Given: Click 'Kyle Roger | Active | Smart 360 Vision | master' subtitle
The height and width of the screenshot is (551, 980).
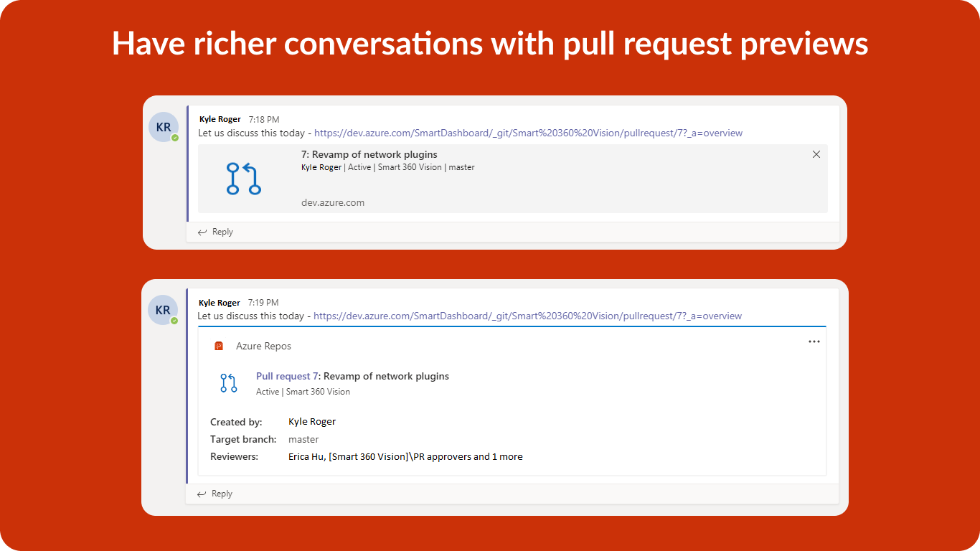Looking at the screenshot, I should pyautogui.click(x=388, y=167).
